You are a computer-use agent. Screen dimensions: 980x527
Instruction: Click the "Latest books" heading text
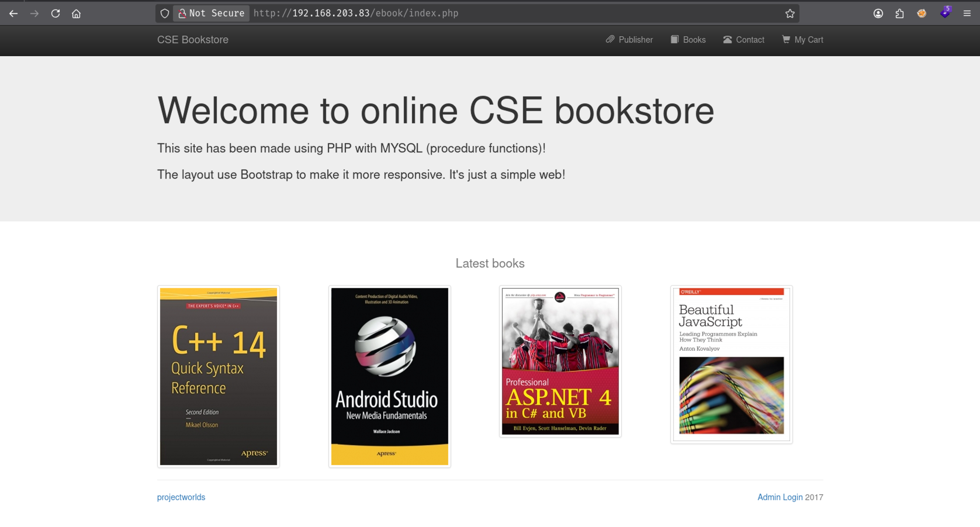[x=490, y=263]
